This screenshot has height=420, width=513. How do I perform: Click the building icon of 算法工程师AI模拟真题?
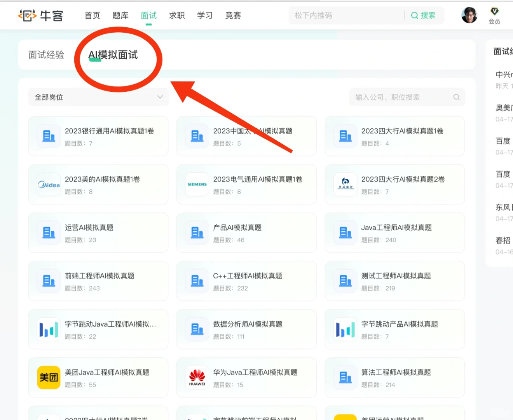point(345,377)
